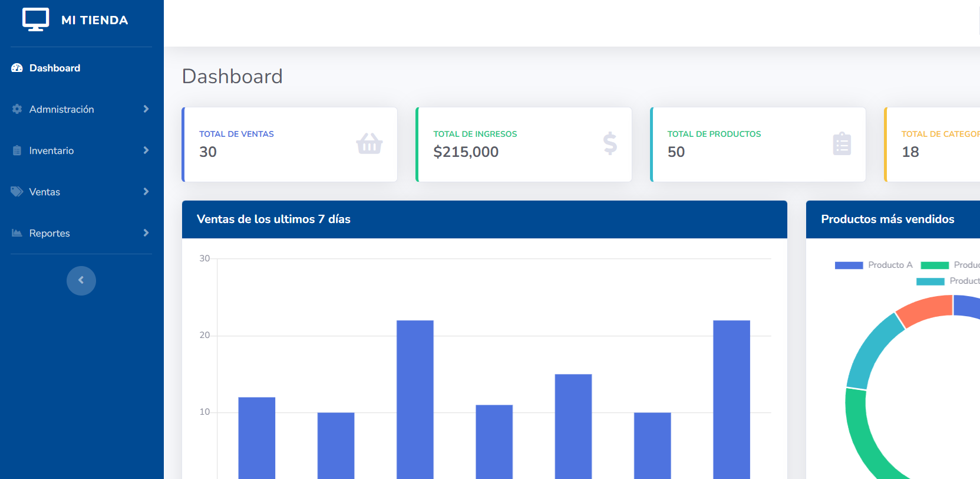This screenshot has width=980, height=479.
Task: Expand the Administración submenu chevron
Action: 146,109
